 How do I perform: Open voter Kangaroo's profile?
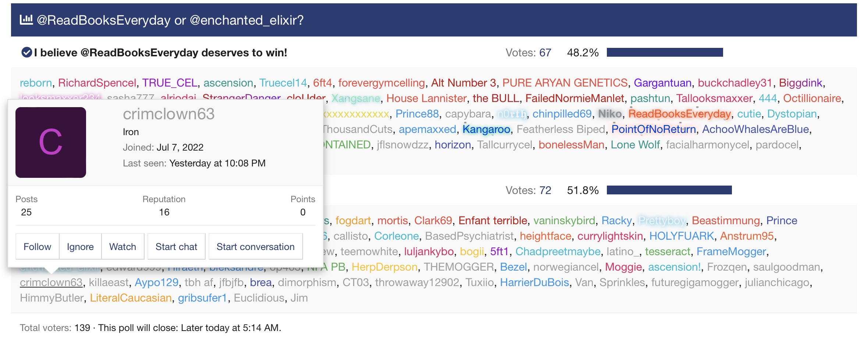(x=486, y=129)
